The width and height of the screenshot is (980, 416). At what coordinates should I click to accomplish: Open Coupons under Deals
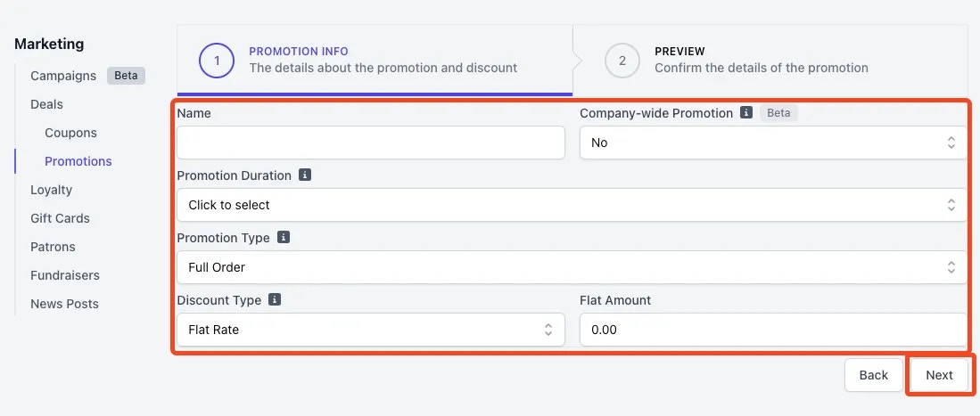pyautogui.click(x=70, y=133)
